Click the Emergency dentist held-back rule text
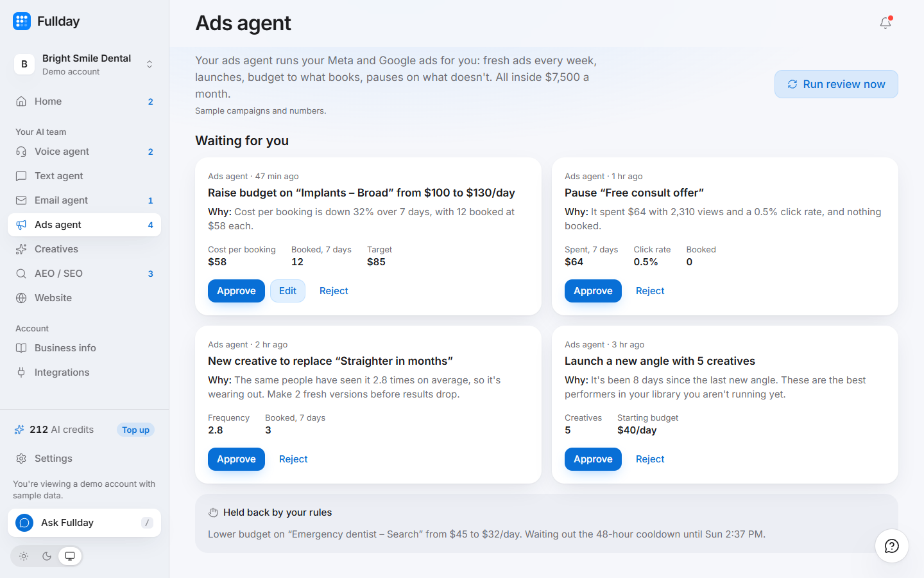 (486, 534)
